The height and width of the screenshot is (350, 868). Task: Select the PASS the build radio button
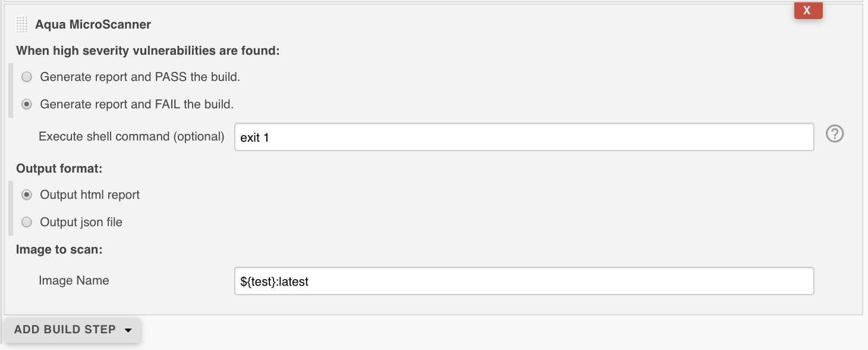point(27,77)
